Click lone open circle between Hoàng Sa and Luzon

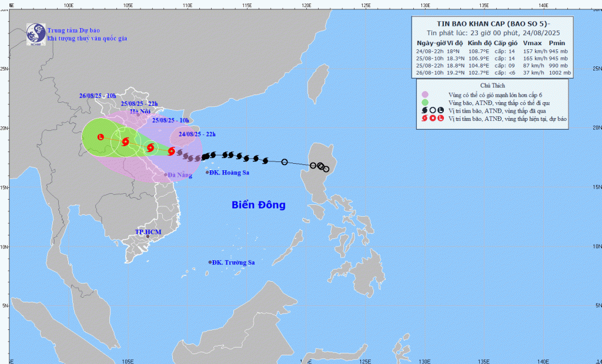285,162
